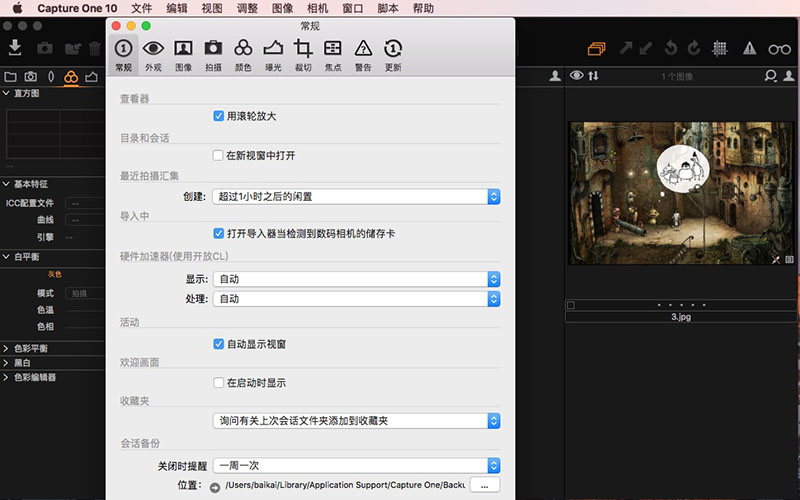Open the 显示 hardware acceleration dropdown

tap(356, 279)
